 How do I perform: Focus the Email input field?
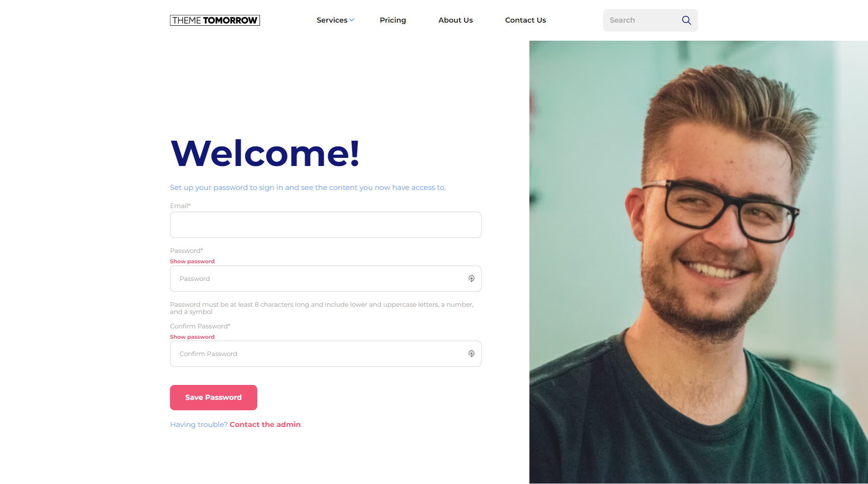click(x=325, y=225)
